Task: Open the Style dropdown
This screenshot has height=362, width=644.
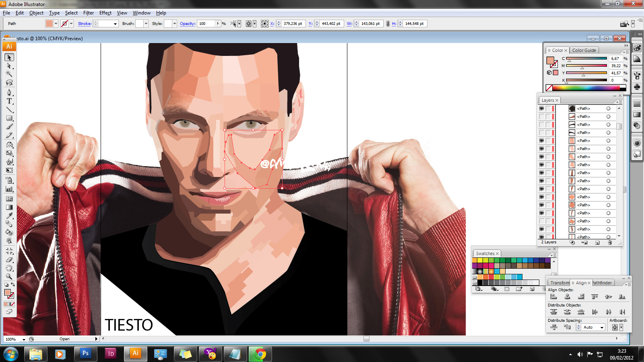Action: coord(174,24)
